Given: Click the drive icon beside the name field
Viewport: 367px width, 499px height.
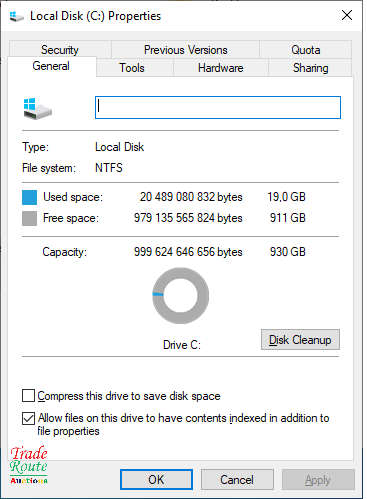Looking at the screenshot, I should 38,108.
